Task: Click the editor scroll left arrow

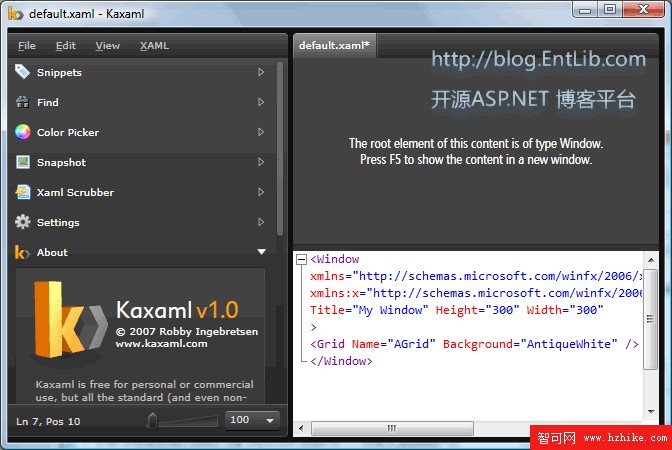Action: [x=301, y=428]
